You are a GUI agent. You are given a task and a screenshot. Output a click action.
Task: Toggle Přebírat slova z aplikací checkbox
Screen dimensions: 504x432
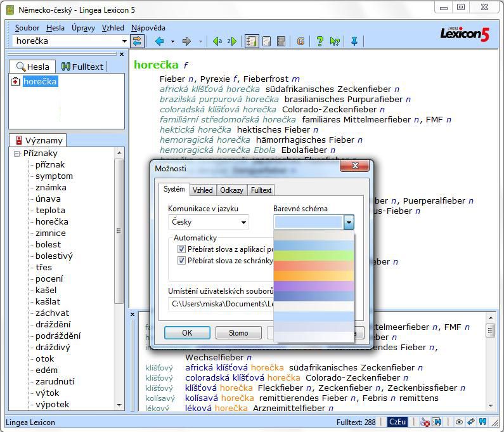click(x=181, y=249)
